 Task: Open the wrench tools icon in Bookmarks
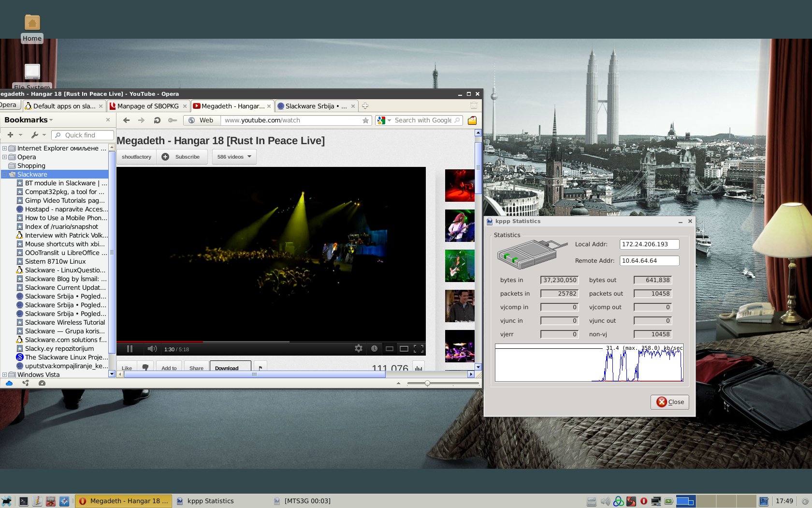35,135
